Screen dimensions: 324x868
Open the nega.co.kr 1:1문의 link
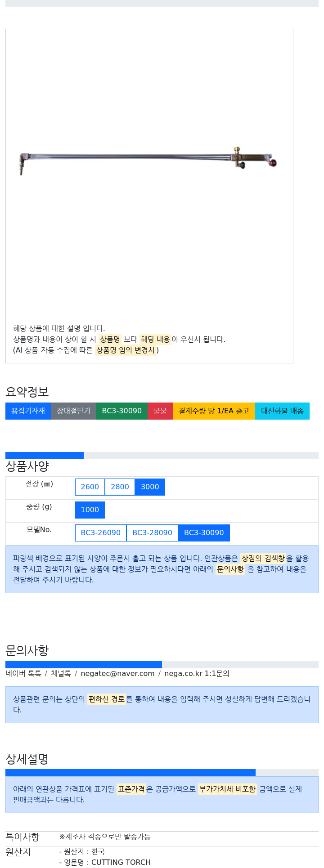pos(197,673)
